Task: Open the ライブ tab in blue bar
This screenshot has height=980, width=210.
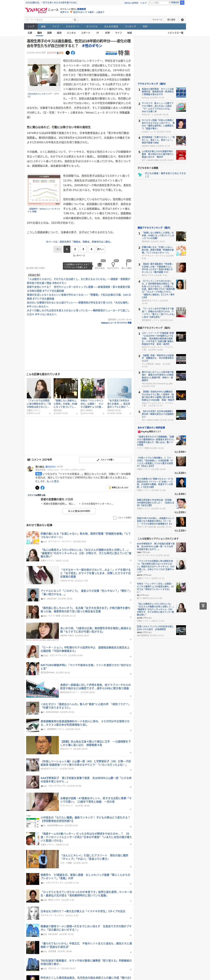Action: (x=56, y=26)
